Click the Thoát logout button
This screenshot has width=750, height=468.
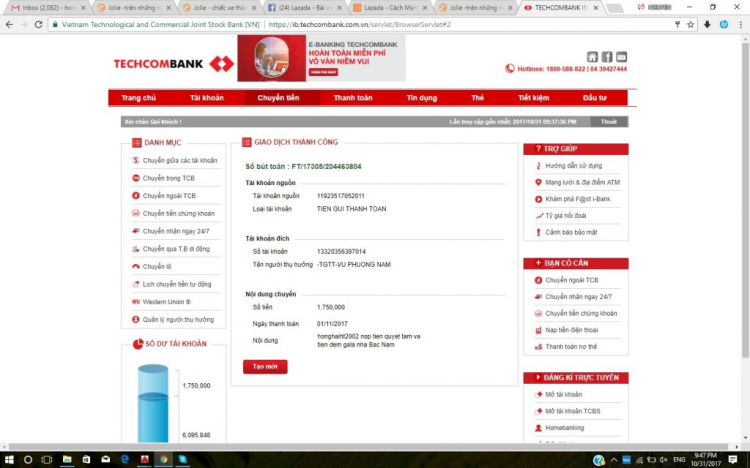point(608,122)
